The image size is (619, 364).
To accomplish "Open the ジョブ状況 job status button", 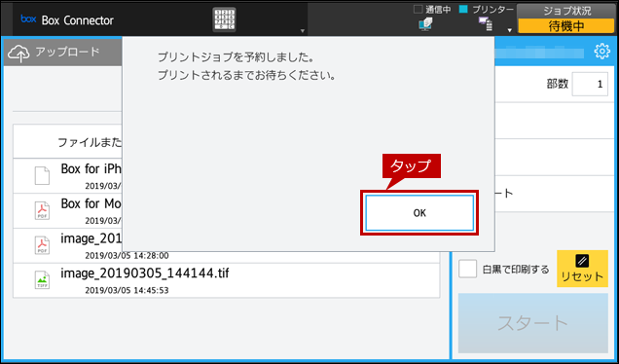I will (566, 11).
